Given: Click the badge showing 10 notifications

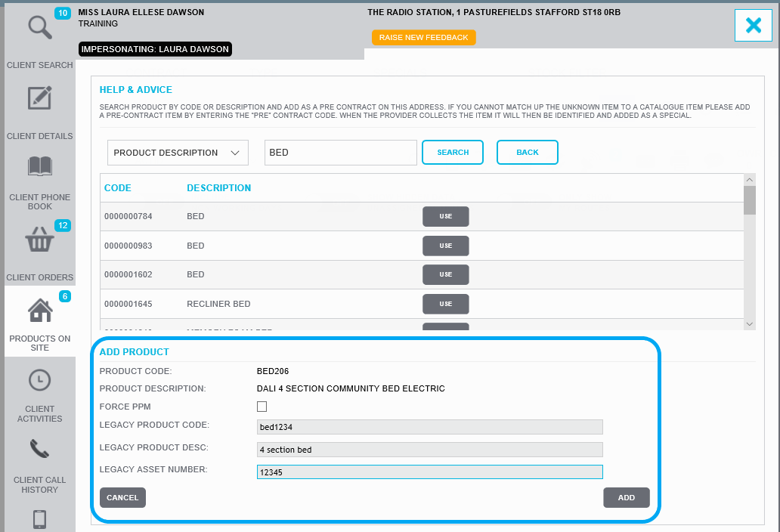Looking at the screenshot, I should [63, 13].
